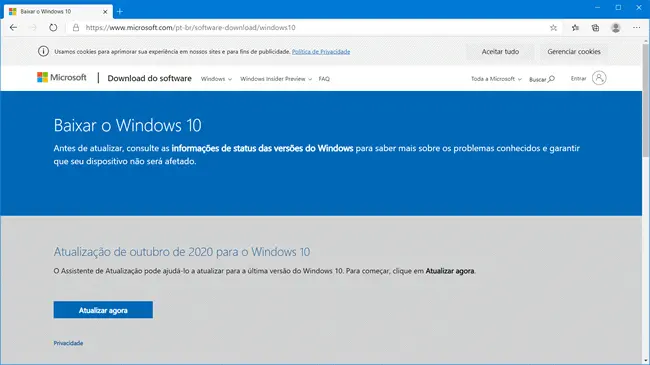Open a new tab with plus icon
The height and width of the screenshot is (365, 650).
(x=120, y=12)
